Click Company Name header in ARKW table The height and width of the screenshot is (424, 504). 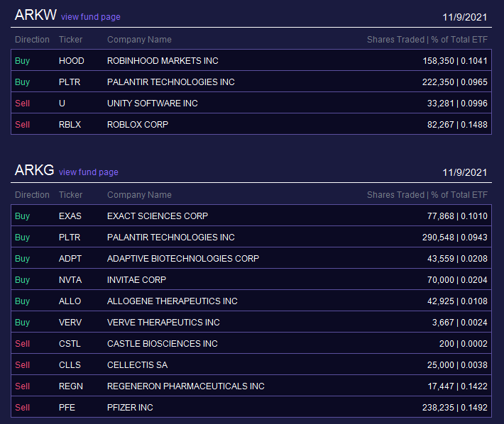tap(139, 40)
